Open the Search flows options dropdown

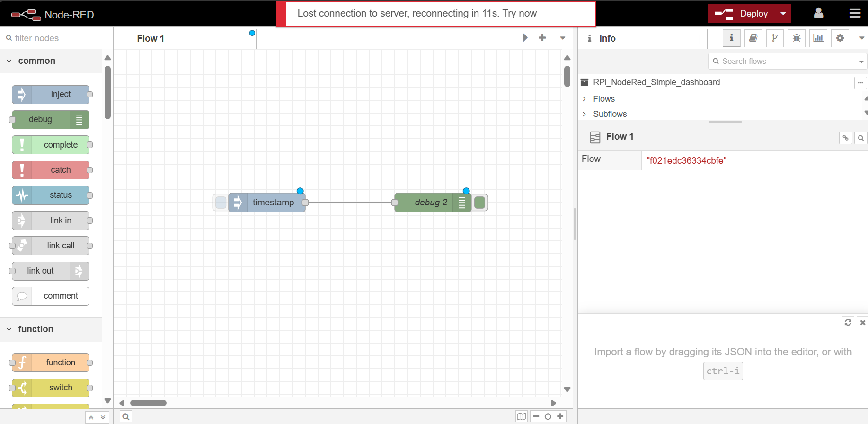pos(861,62)
